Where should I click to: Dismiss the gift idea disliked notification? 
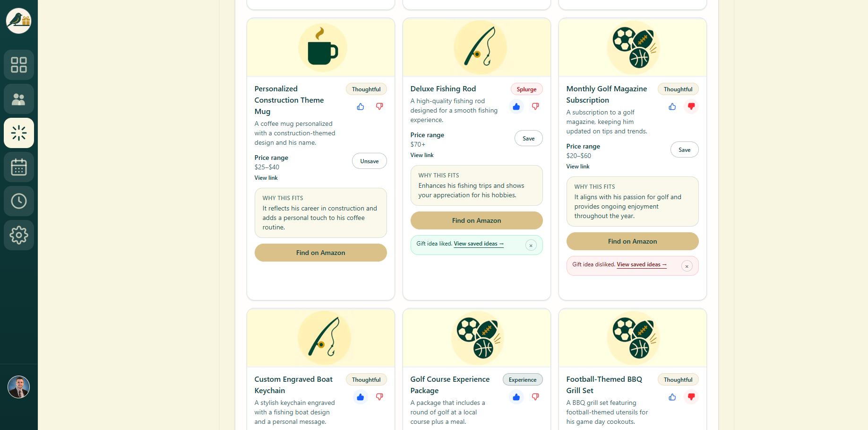[x=687, y=266]
